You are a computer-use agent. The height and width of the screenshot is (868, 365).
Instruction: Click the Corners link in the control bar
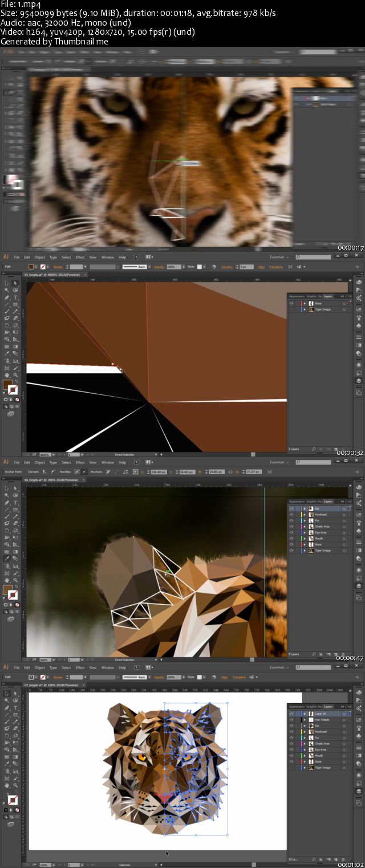click(x=227, y=267)
